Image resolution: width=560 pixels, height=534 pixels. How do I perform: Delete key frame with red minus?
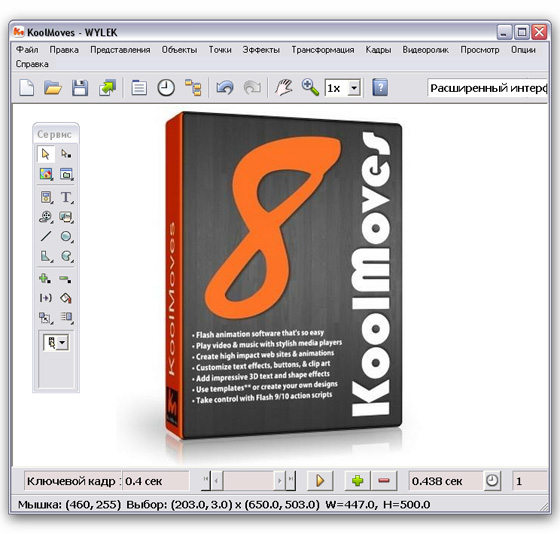[x=384, y=480]
